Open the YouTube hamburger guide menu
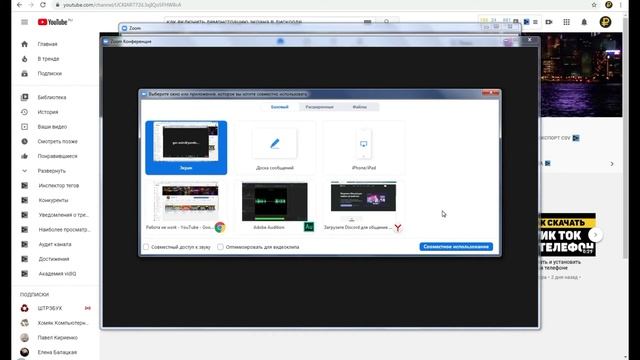The image size is (640, 360). [24, 22]
